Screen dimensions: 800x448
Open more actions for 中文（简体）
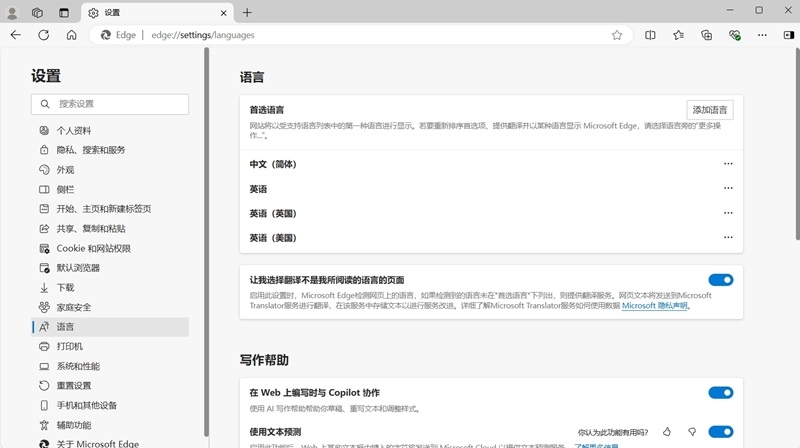point(728,164)
